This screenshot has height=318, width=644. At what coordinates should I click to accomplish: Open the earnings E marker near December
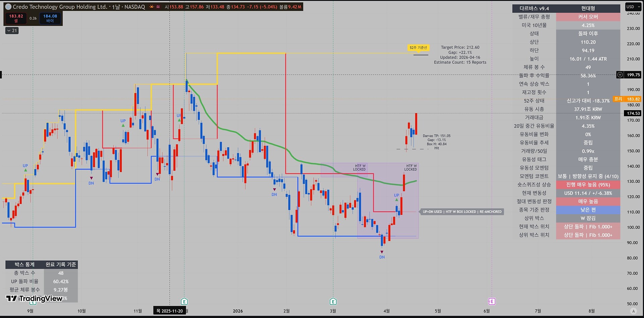pyautogui.click(x=184, y=302)
